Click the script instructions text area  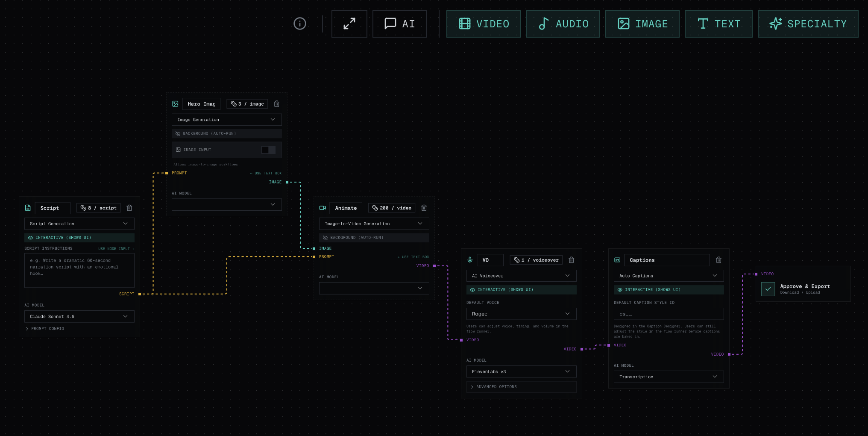pyautogui.click(x=79, y=270)
